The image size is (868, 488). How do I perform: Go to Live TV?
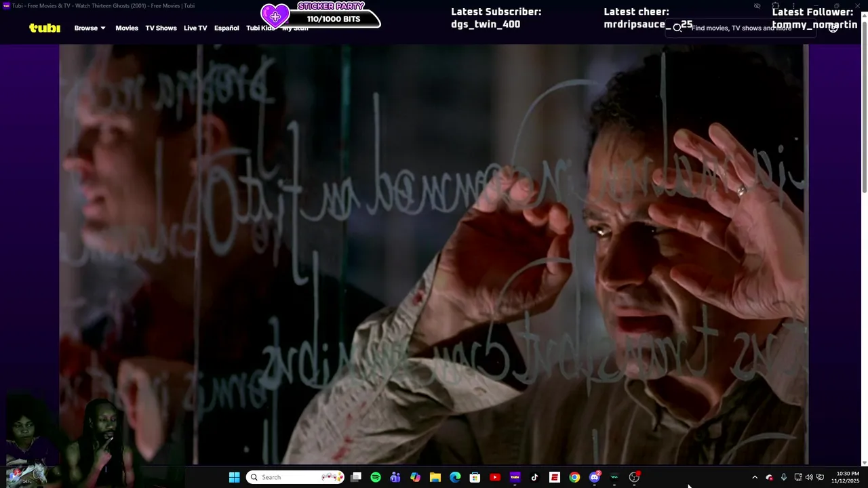pos(195,28)
